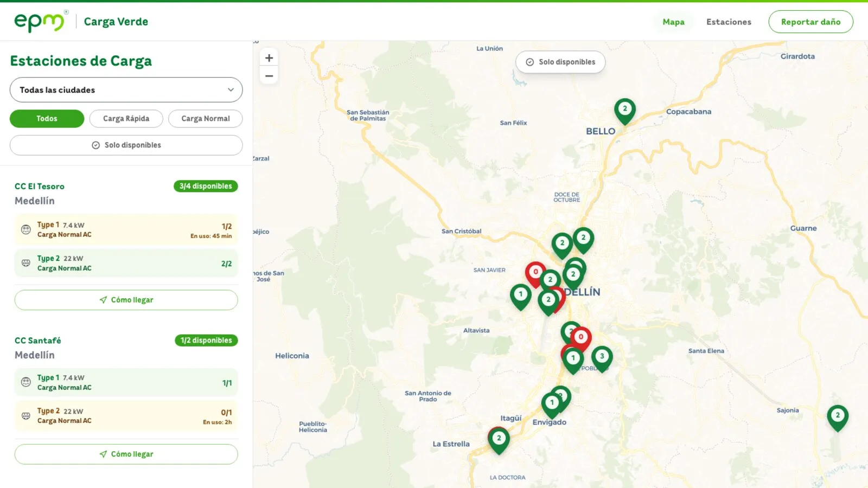Toggle Solo disponibles filter in the sidebar
Viewport: 868px width, 488px height.
click(126, 145)
